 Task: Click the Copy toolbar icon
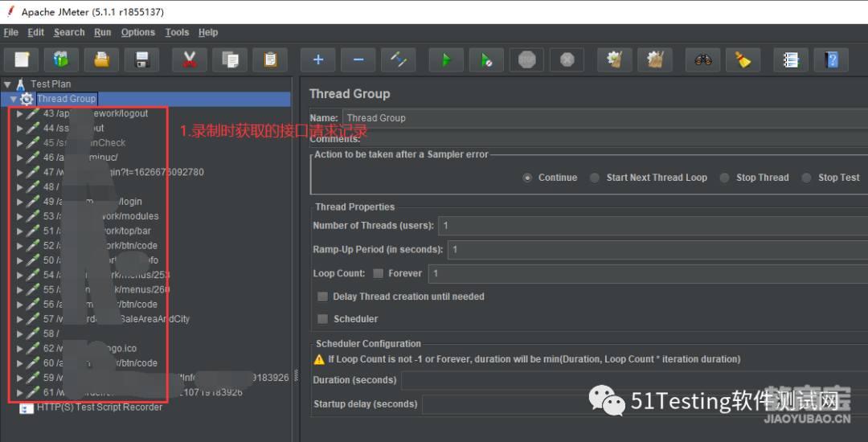(x=230, y=59)
